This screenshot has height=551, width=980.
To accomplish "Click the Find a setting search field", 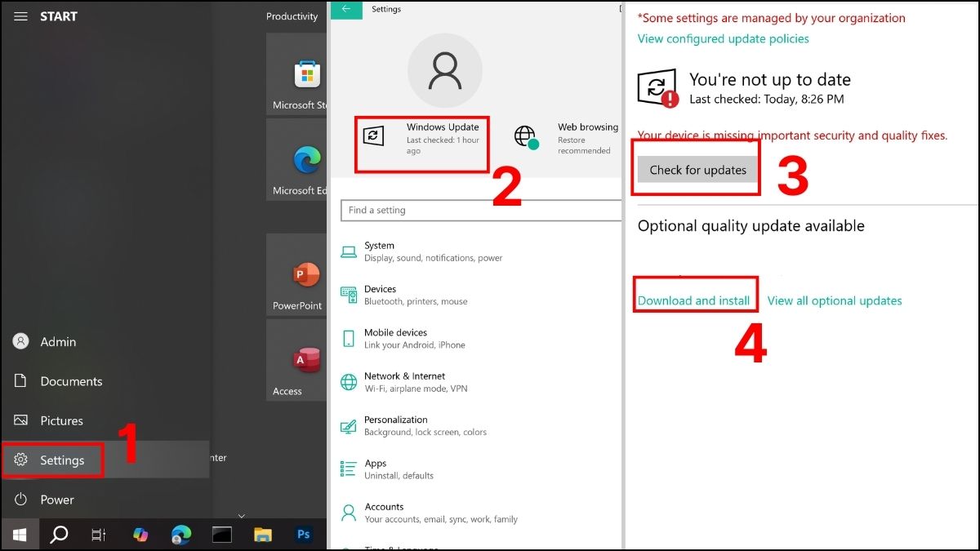I will (479, 210).
